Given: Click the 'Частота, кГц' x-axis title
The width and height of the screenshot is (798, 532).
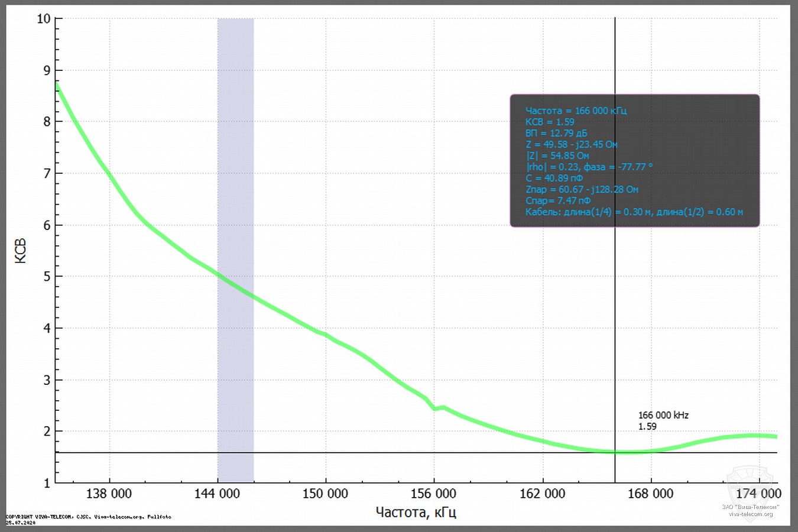Looking at the screenshot, I should [416, 512].
